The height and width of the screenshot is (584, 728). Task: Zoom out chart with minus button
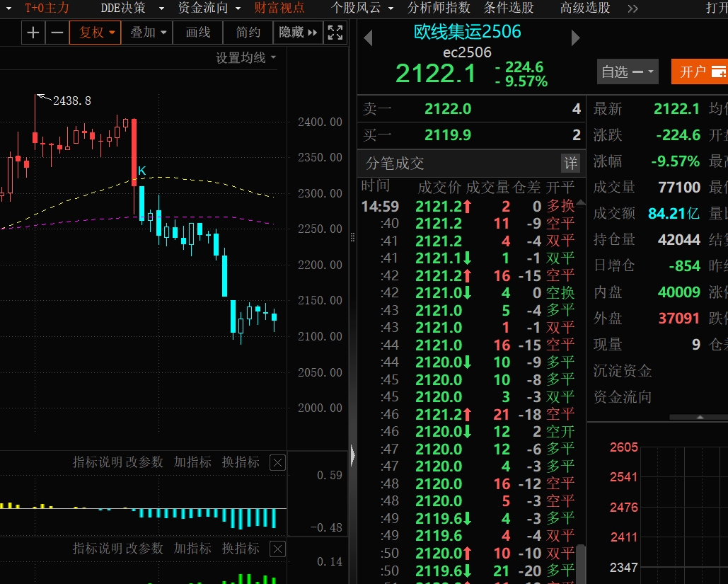pos(57,33)
